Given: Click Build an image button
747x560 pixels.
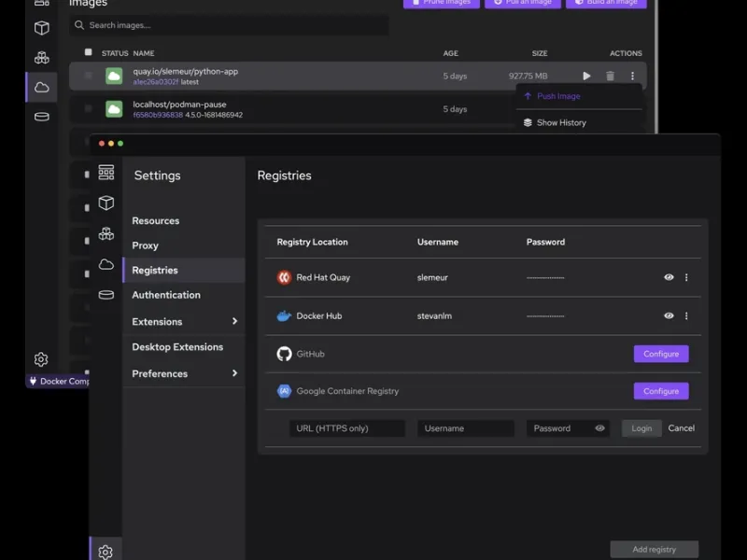Looking at the screenshot, I should (606, 3).
